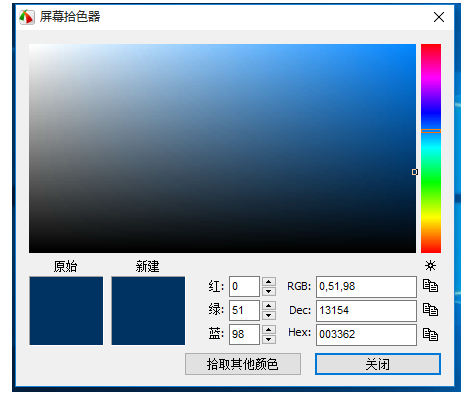Decrease the green (绿) value with down arrow
Image resolution: width=467 pixels, height=397 pixels.
[x=269, y=315]
